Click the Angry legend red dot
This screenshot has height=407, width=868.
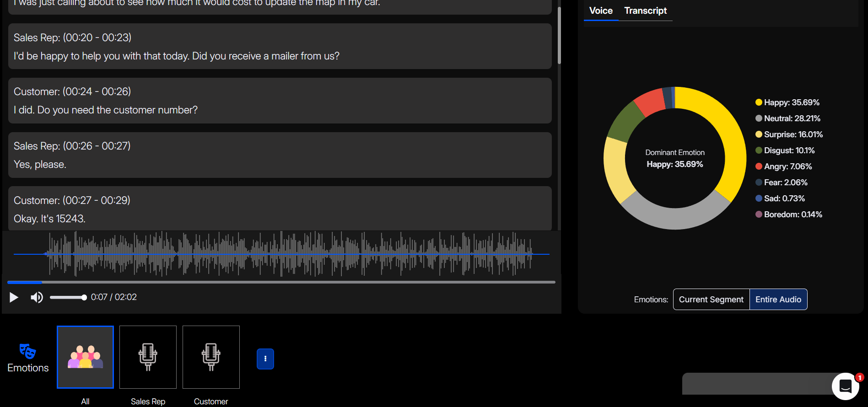pos(759,166)
